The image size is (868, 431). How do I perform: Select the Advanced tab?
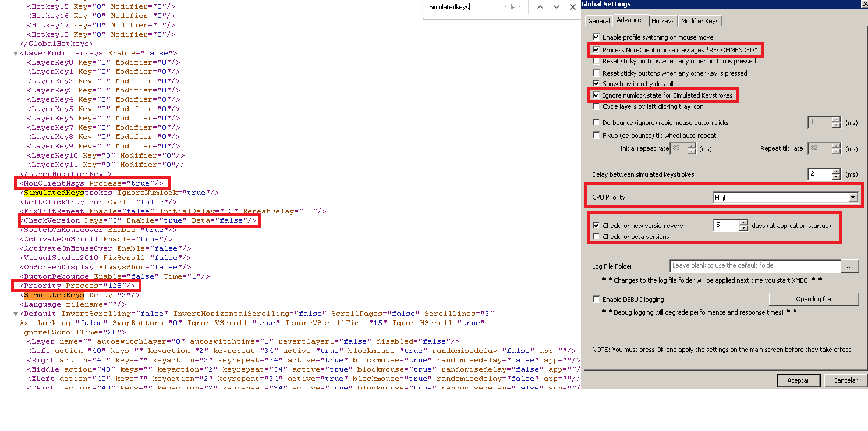click(x=630, y=20)
